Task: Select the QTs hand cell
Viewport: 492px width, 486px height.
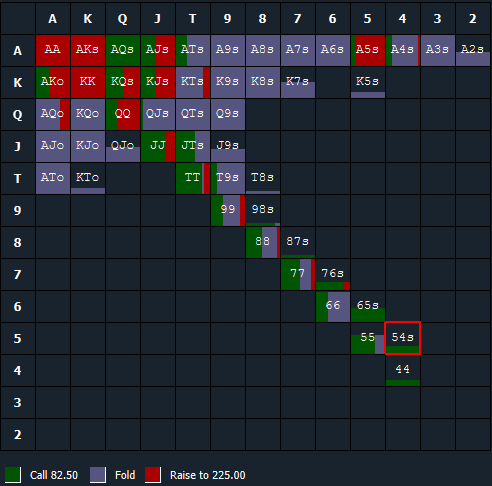Action: 193,114
